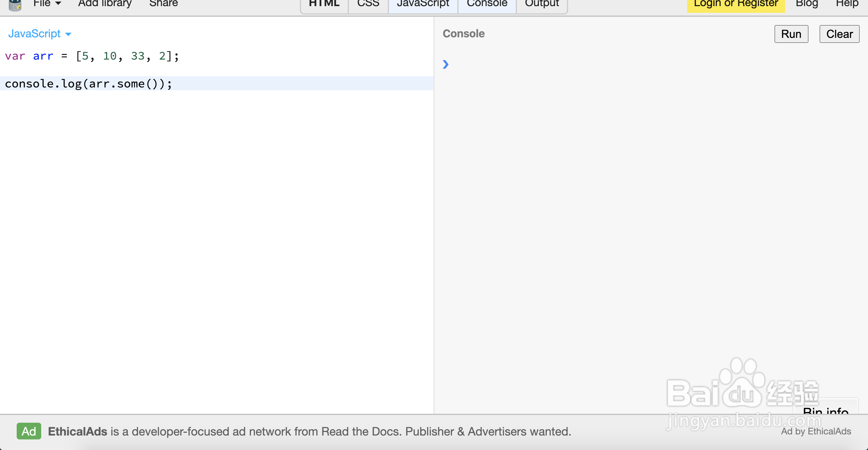Click the console.log code line

[88, 84]
